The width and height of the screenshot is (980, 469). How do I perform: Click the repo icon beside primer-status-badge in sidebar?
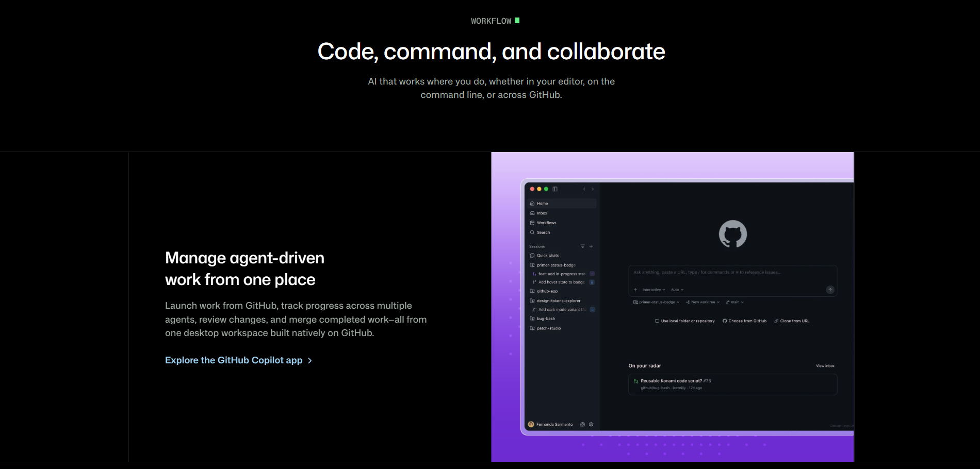532,265
